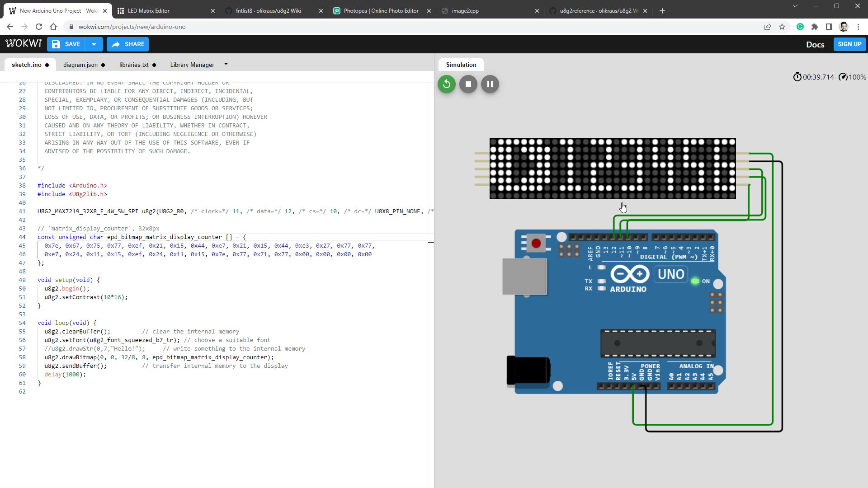Expand the Library Manager dropdown
Viewport: 868px width, 488px height.
226,64
